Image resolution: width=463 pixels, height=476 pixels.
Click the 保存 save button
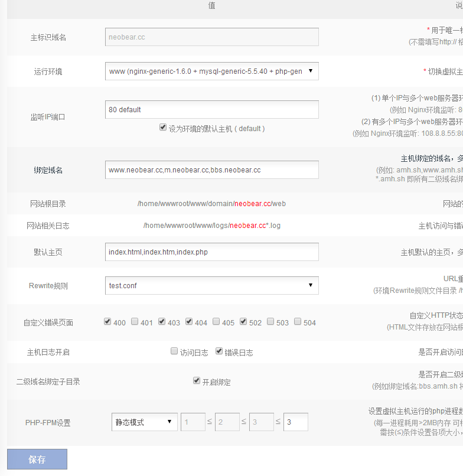click(37, 459)
